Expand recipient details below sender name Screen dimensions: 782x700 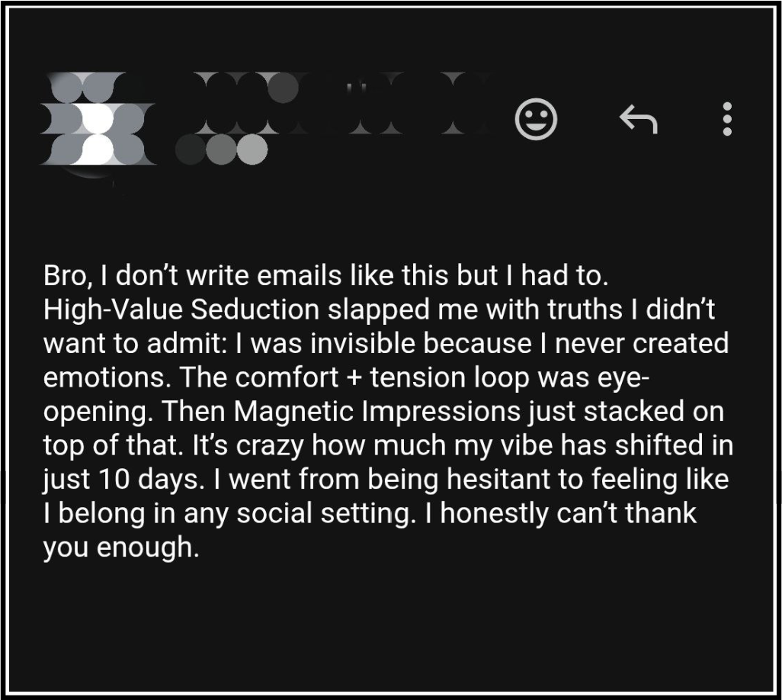click(x=221, y=150)
